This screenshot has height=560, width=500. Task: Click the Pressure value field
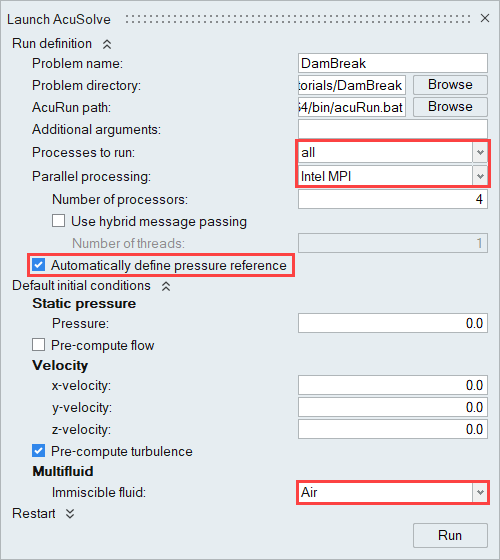click(x=392, y=323)
